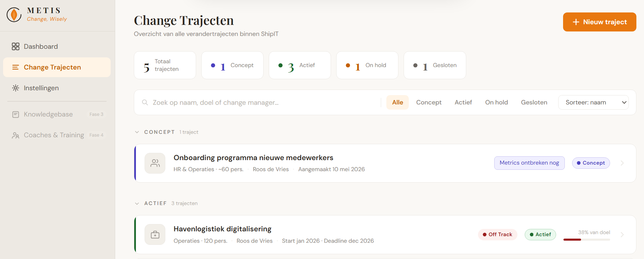Click the briefcase icon of Havenlogistiek digitalisering
644x259 pixels.
pyautogui.click(x=155, y=235)
